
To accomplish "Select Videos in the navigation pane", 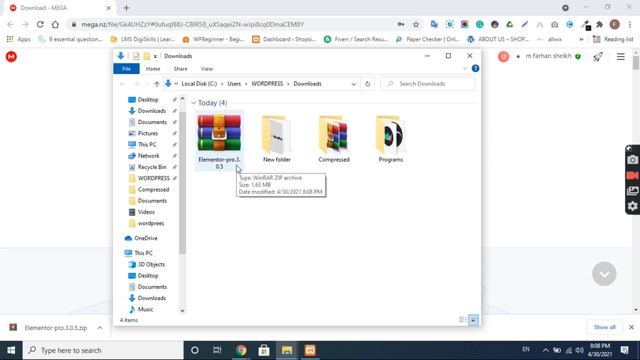I will 146,212.
